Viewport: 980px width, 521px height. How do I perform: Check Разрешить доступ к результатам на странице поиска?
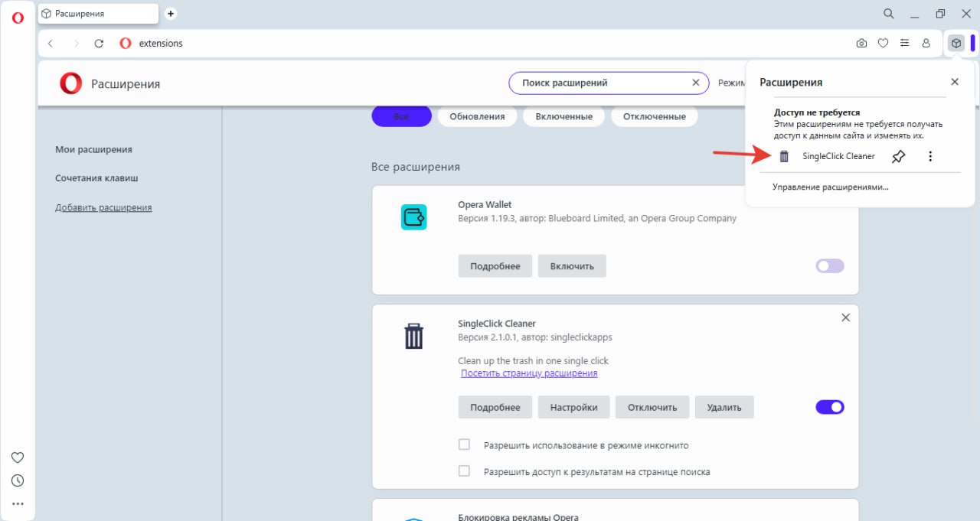point(464,471)
